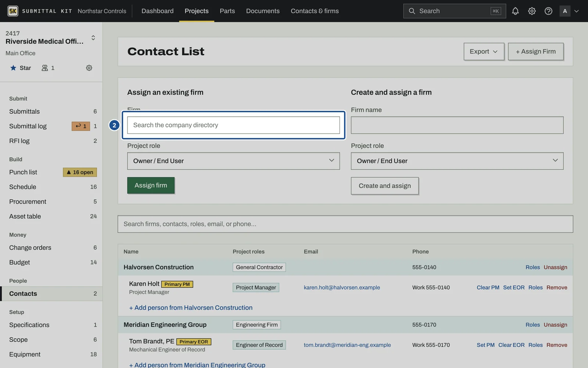
Task: Focus the contacts filter search field
Action: [x=345, y=224]
